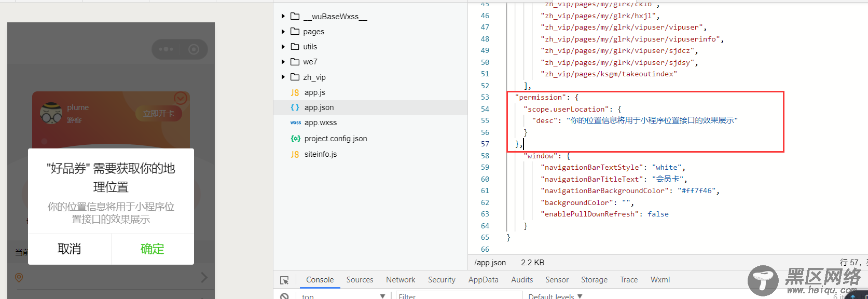Click line number 53 in the gutter
This screenshot has width=868, height=299.
485,97
